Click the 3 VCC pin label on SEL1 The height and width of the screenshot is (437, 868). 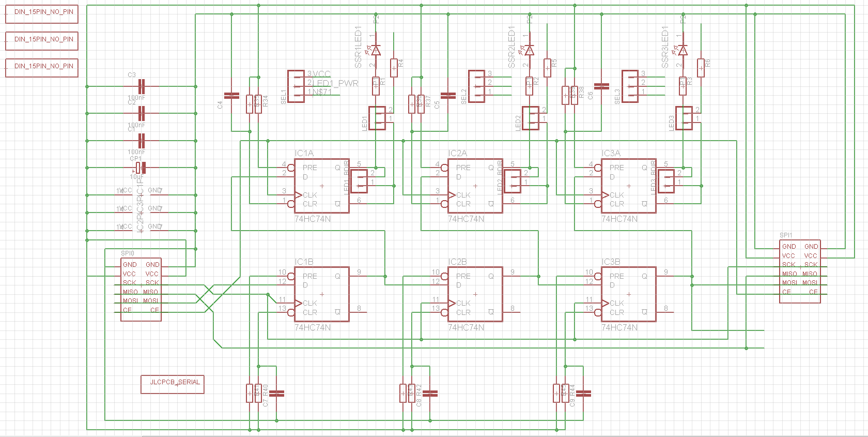pyautogui.click(x=319, y=74)
